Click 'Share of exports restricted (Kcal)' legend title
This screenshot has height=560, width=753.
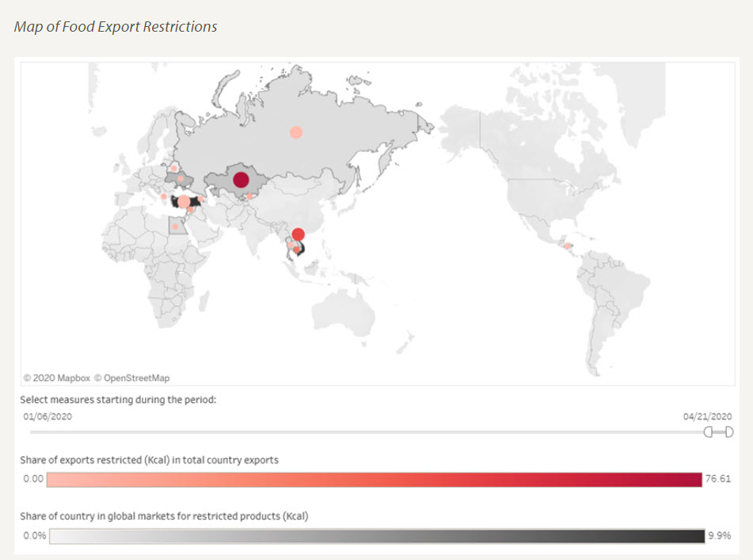149,460
